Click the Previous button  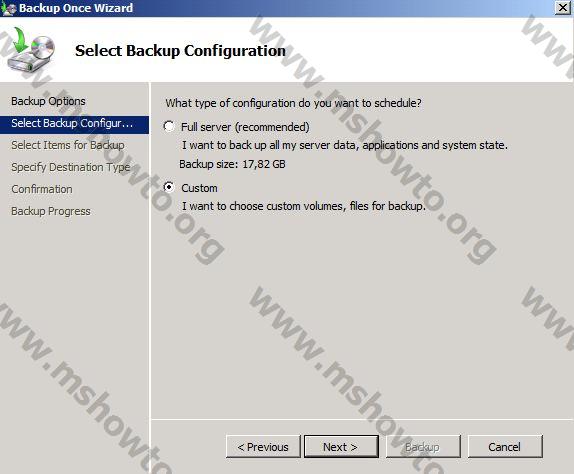[263, 447]
